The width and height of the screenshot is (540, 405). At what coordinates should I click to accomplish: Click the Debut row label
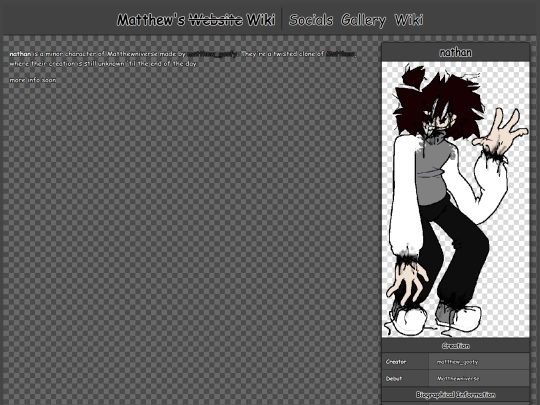click(x=394, y=378)
